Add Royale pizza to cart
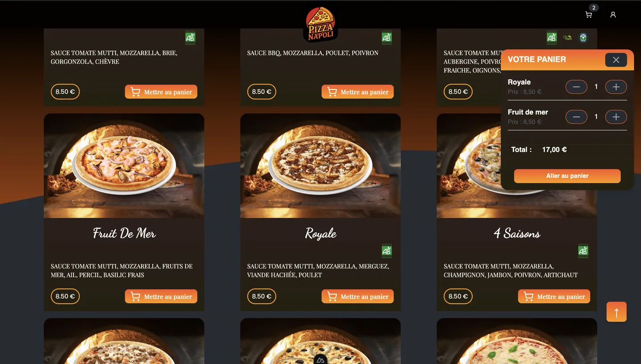This screenshot has height=364, width=641. coord(357,296)
